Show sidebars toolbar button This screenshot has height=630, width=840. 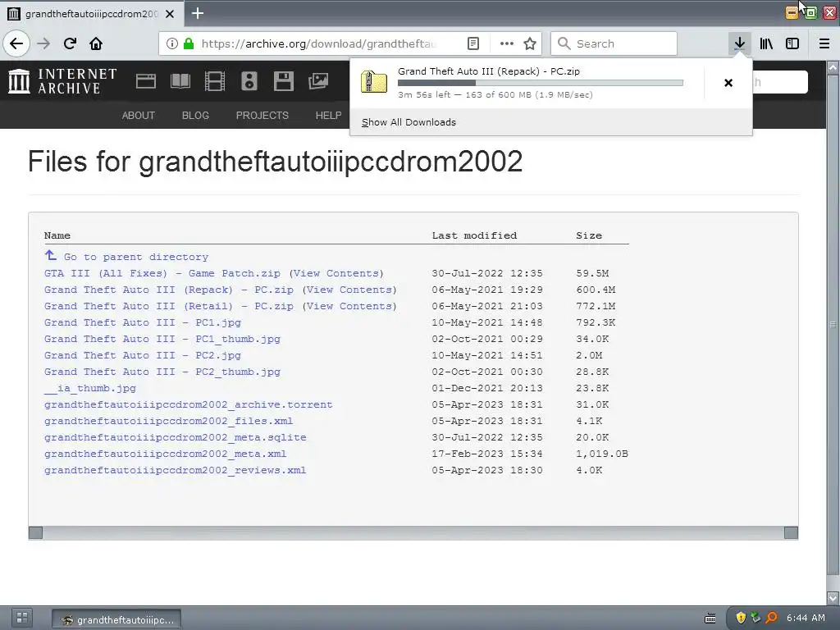click(792, 43)
